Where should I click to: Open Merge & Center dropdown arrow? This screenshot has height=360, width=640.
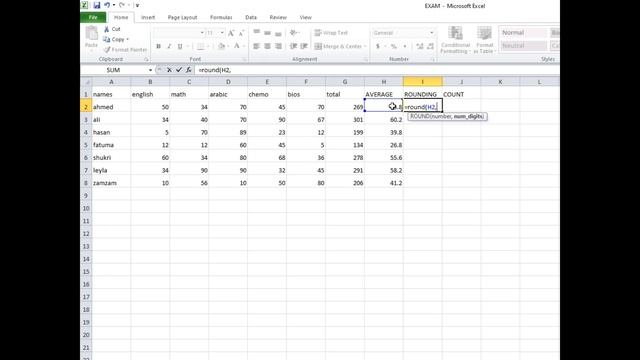pos(365,47)
